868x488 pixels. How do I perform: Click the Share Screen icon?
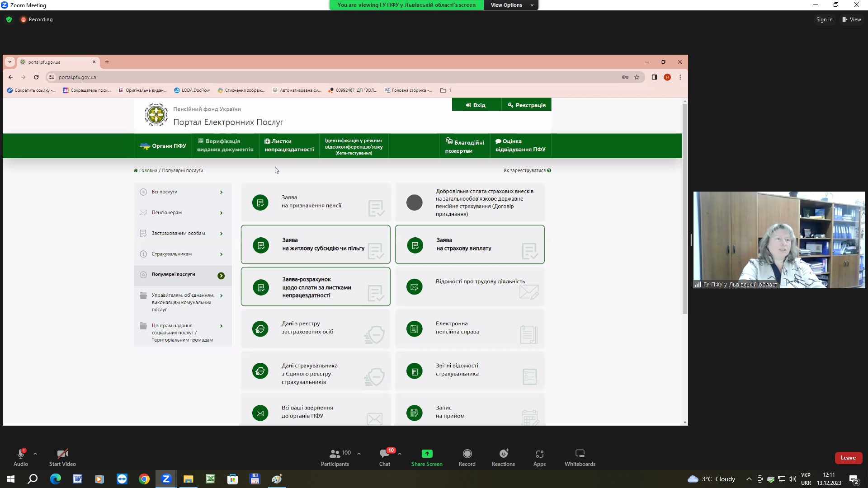click(x=427, y=454)
